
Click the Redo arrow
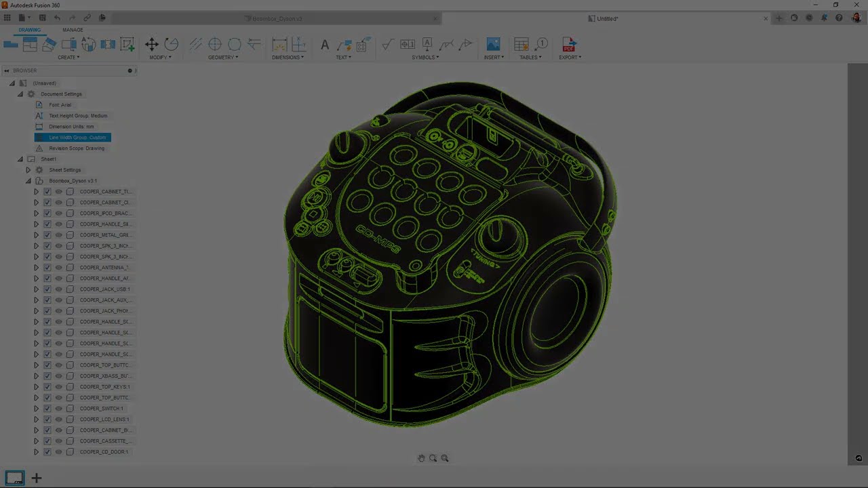point(72,18)
